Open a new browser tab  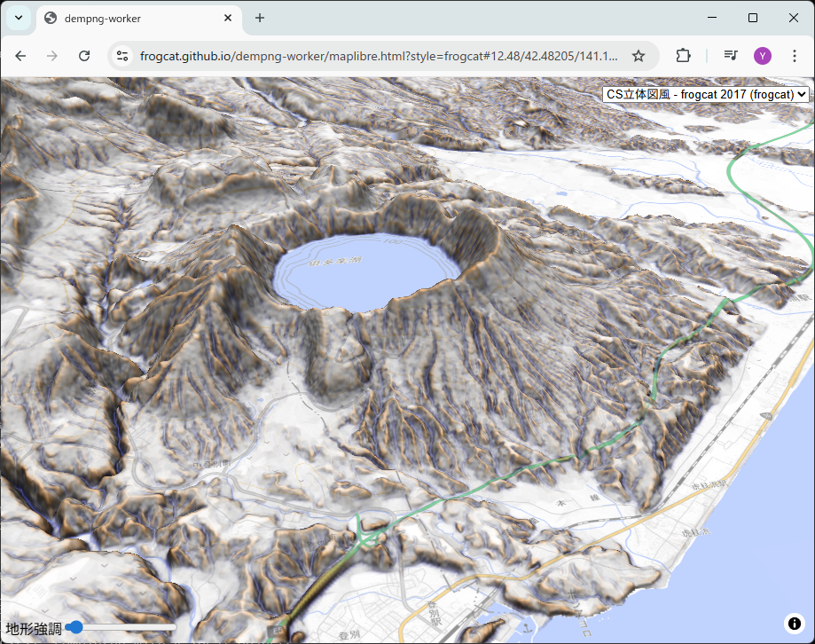pyautogui.click(x=260, y=19)
